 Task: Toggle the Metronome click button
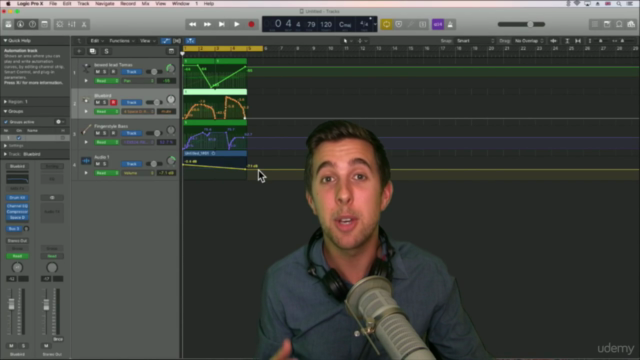pos(450,24)
